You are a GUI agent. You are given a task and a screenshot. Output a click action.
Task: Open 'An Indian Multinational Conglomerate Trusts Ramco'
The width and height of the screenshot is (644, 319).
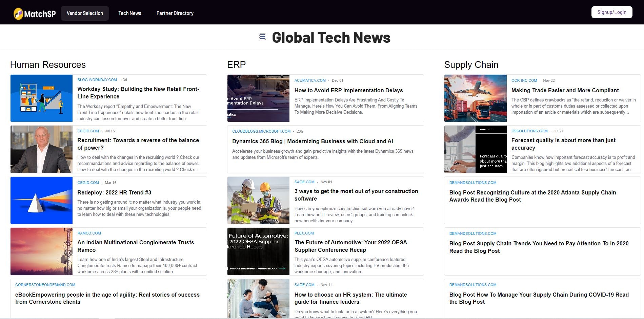point(136,246)
